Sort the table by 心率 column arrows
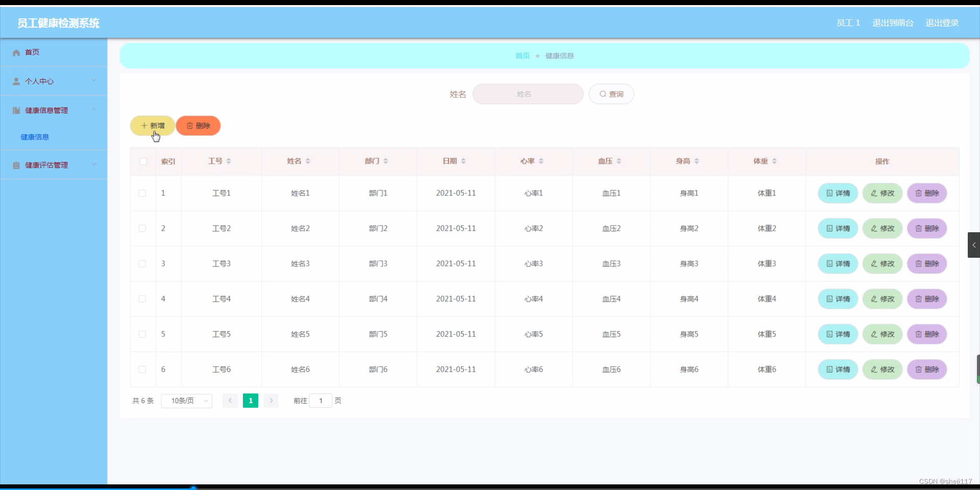This screenshot has height=490, width=980. (x=542, y=161)
